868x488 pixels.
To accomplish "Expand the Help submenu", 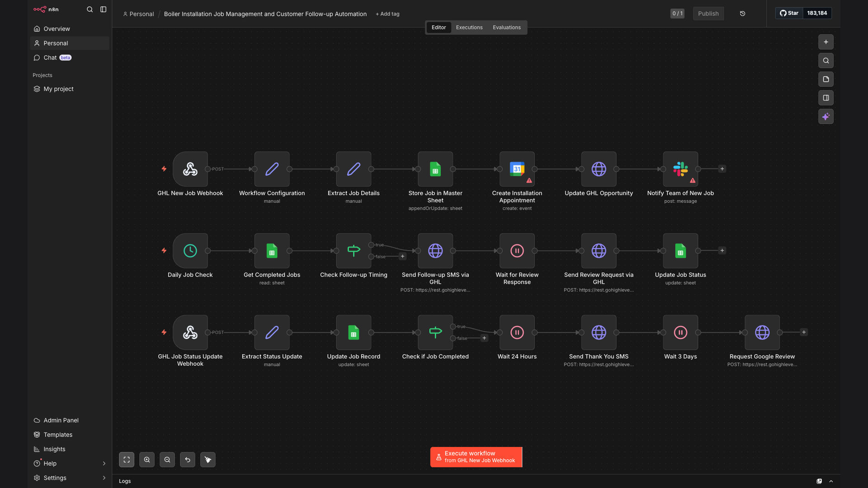I will pyautogui.click(x=104, y=464).
